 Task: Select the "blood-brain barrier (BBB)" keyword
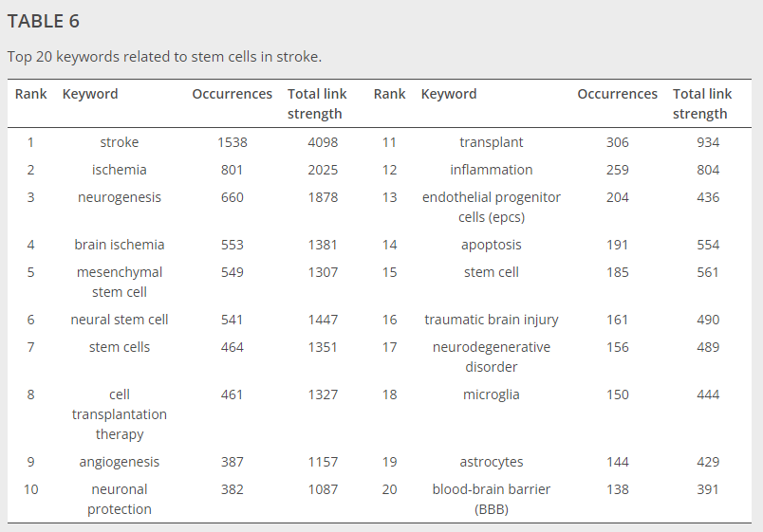click(492, 499)
